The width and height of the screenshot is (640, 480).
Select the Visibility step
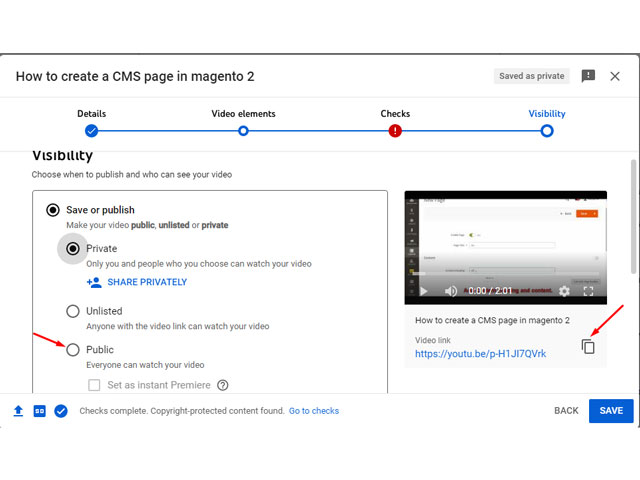(x=547, y=131)
